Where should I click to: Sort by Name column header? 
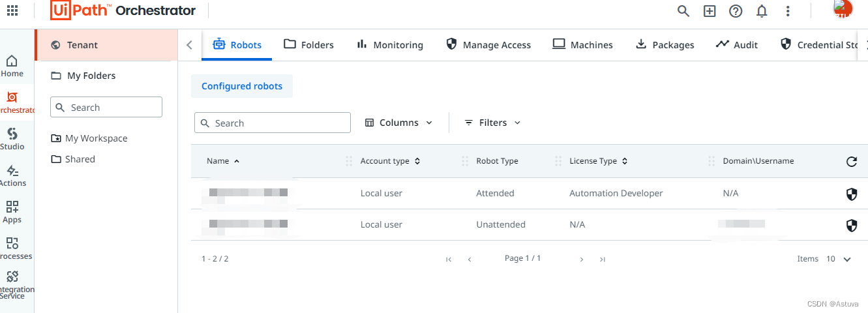tap(223, 161)
